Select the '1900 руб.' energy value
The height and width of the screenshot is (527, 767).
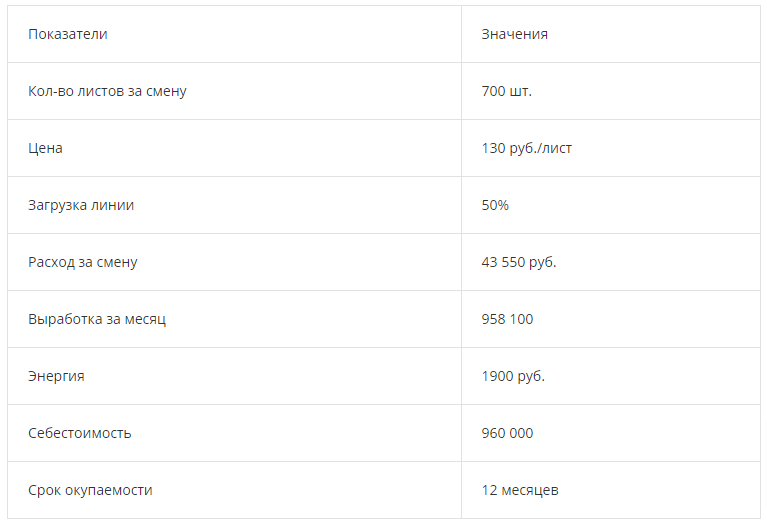click(513, 376)
